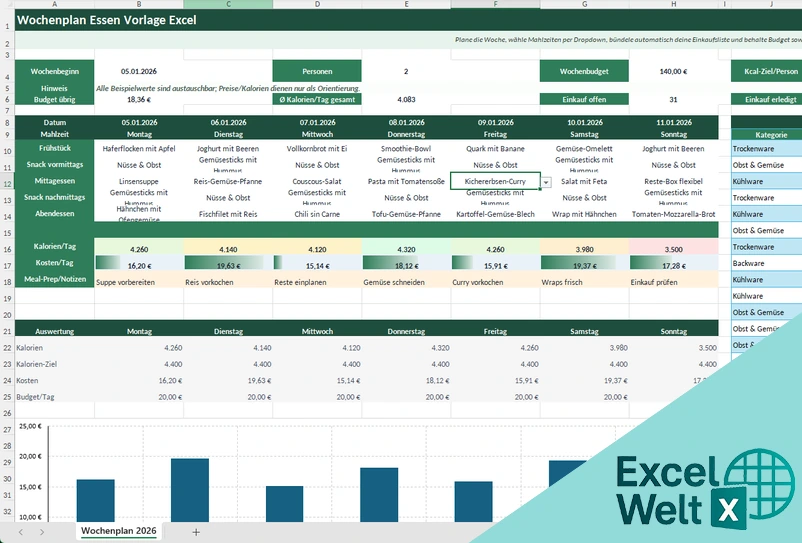
Task: Select the Personen value cell showing 2
Action: tap(406, 71)
